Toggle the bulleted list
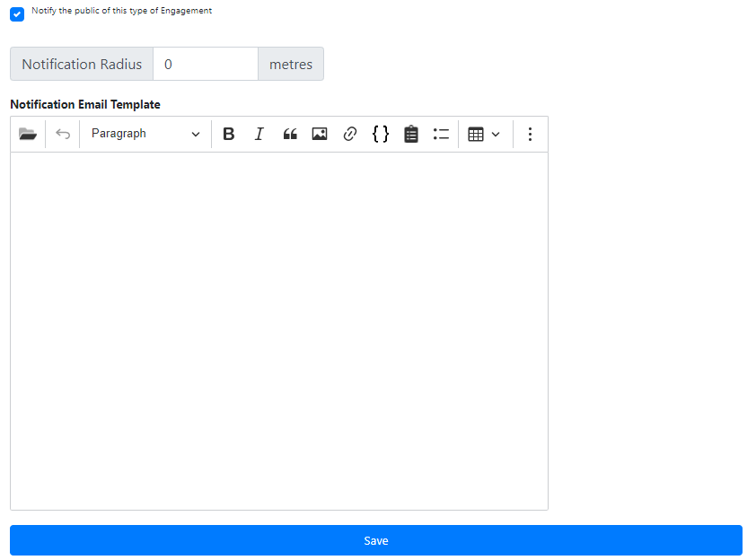This screenshot has width=756, height=560. (441, 134)
